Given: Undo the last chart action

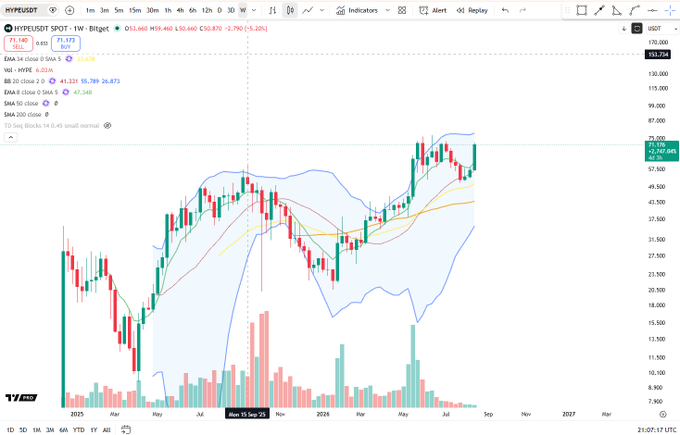Looking at the screenshot, I should (505, 10).
